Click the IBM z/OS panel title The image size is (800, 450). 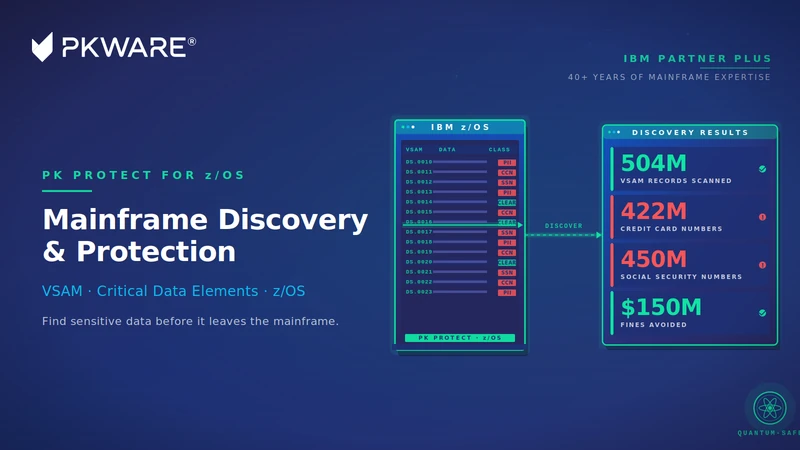(x=460, y=127)
